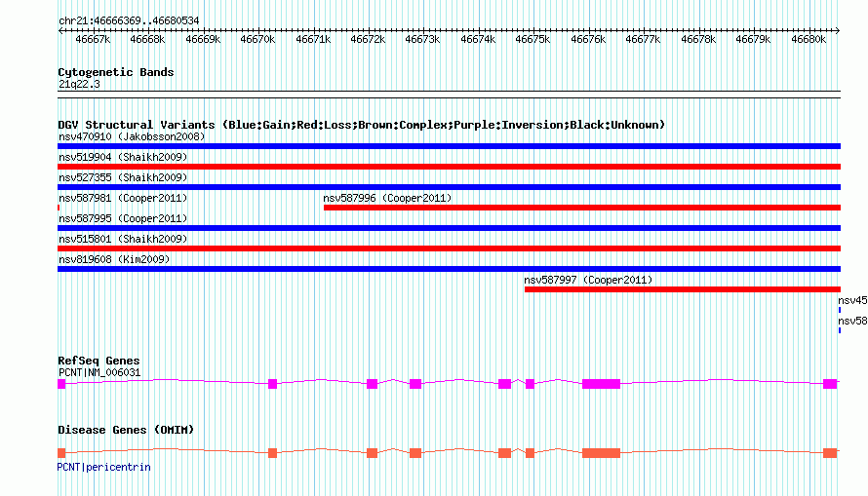Select the magenta RefSeq exon near 46670k
The width and height of the screenshot is (868, 496).
[272, 384]
